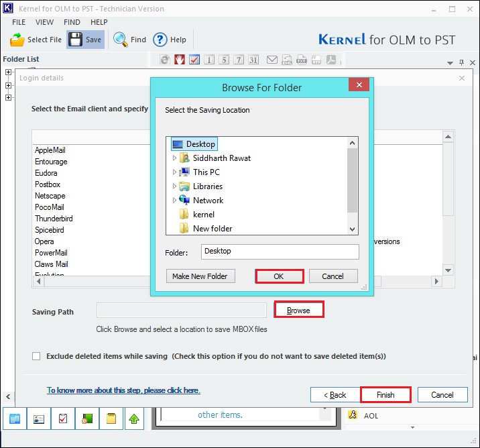Toggle Exclude deleted items while saving checkbox
The width and height of the screenshot is (480, 448).
[x=36, y=356]
